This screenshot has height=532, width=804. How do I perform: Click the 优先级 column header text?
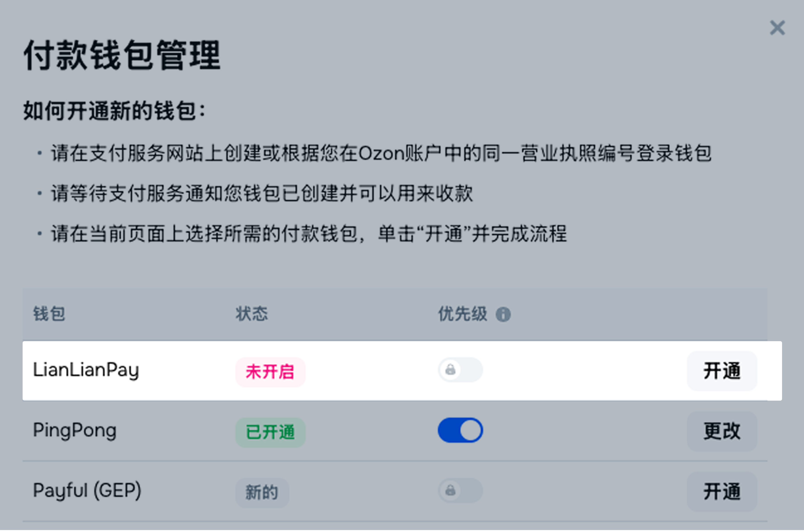coord(462,314)
